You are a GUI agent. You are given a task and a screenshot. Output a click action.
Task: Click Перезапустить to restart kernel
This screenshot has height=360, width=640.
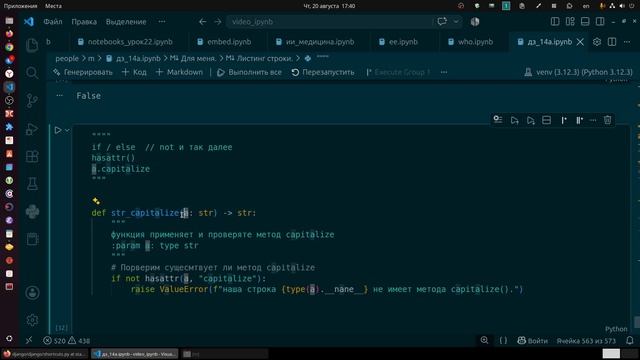tap(323, 72)
